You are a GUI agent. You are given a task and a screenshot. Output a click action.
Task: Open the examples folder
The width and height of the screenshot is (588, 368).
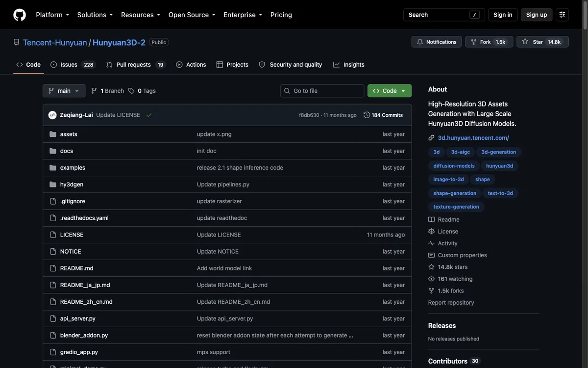[x=73, y=168]
